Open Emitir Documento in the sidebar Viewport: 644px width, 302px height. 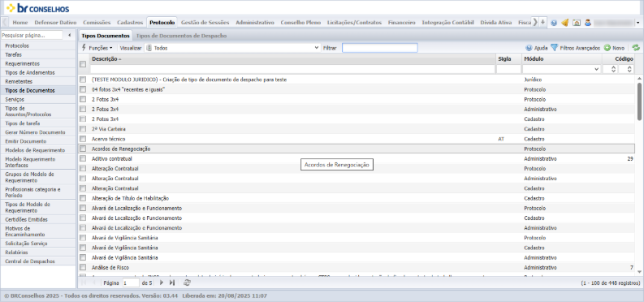click(x=38, y=141)
